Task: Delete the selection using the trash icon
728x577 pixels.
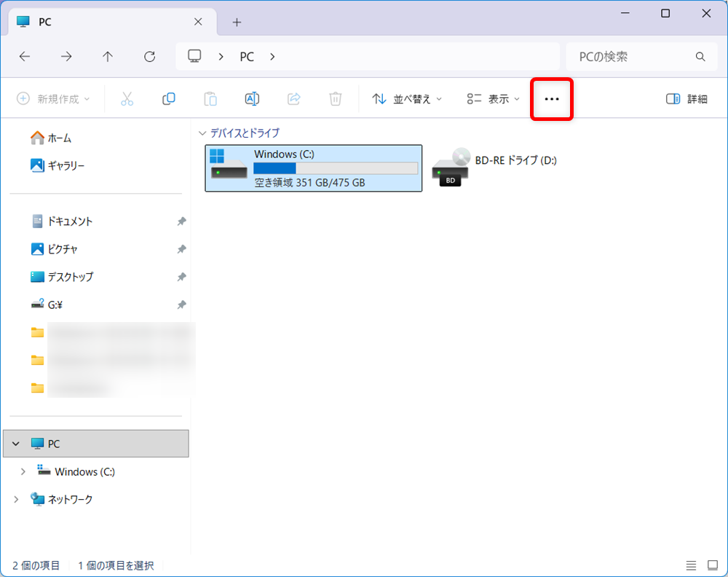Action: (x=335, y=98)
